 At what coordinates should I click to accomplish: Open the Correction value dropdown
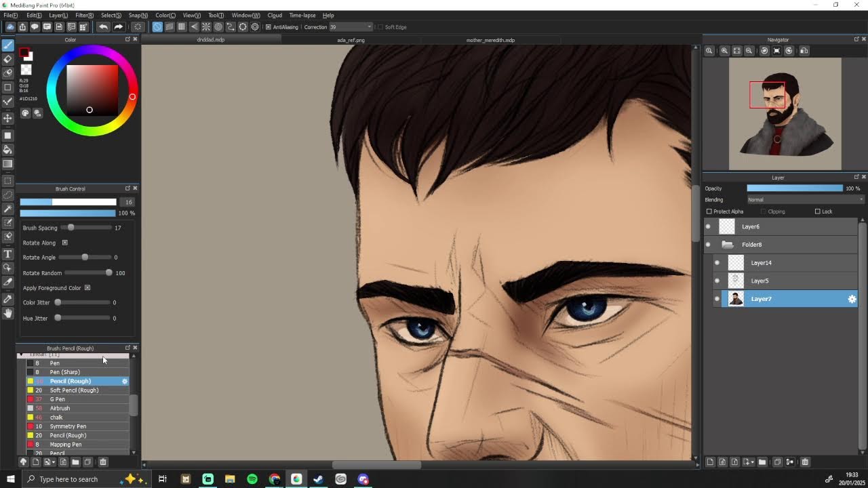click(370, 27)
